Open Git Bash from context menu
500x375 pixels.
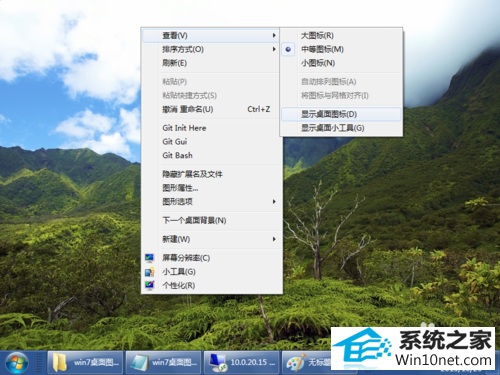212,155
